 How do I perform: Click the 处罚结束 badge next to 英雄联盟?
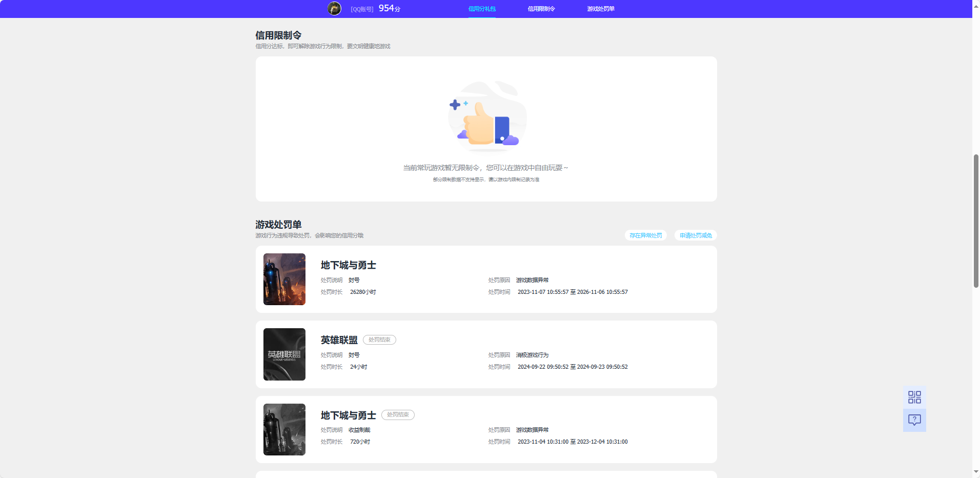[x=379, y=340]
